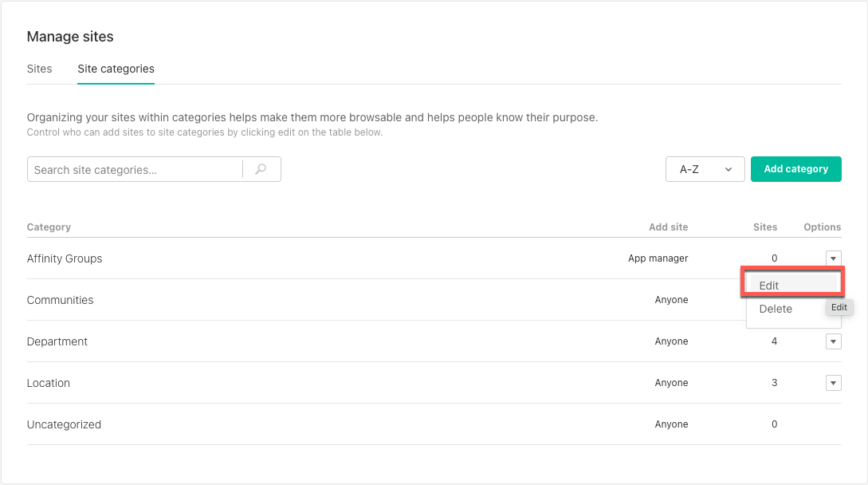Select the Site categories tab
Image resolution: width=868 pixels, height=485 pixels.
[116, 69]
